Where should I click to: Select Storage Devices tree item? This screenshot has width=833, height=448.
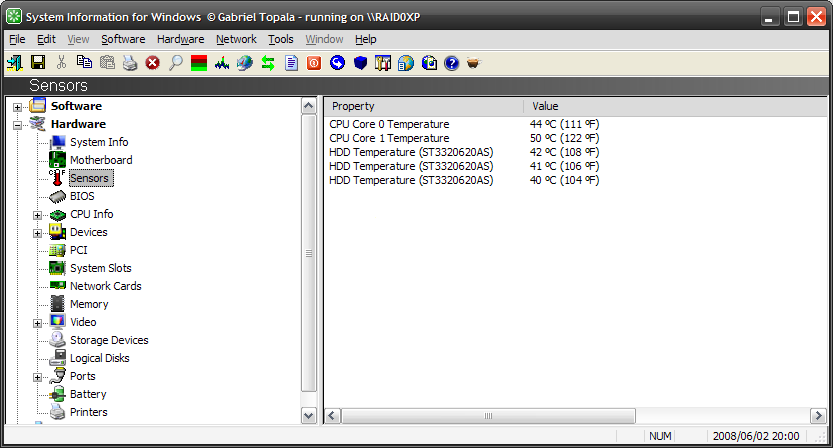(109, 340)
